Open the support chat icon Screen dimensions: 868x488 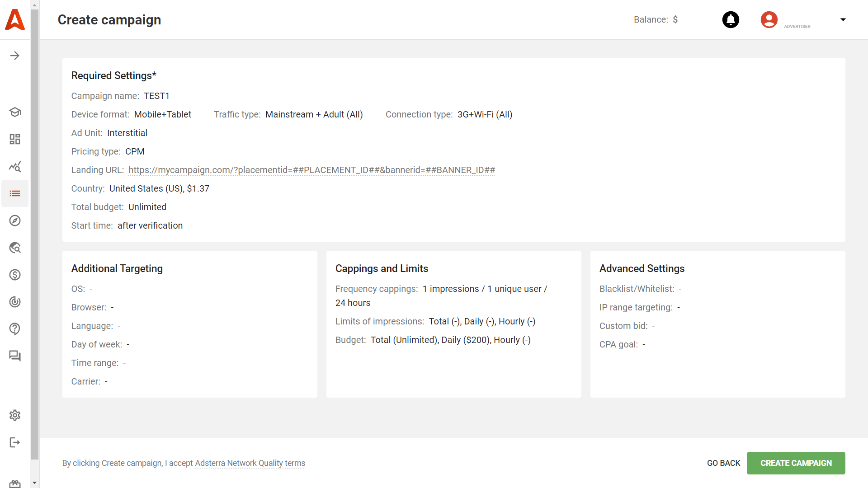point(15,356)
